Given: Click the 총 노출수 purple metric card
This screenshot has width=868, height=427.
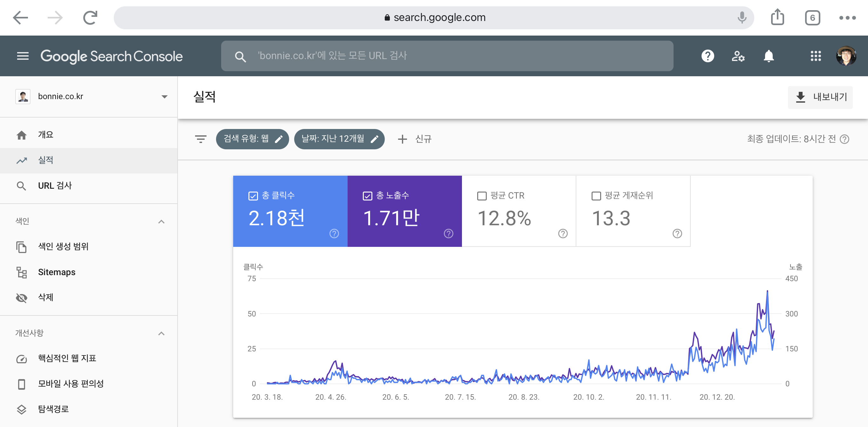Looking at the screenshot, I should pyautogui.click(x=404, y=216).
